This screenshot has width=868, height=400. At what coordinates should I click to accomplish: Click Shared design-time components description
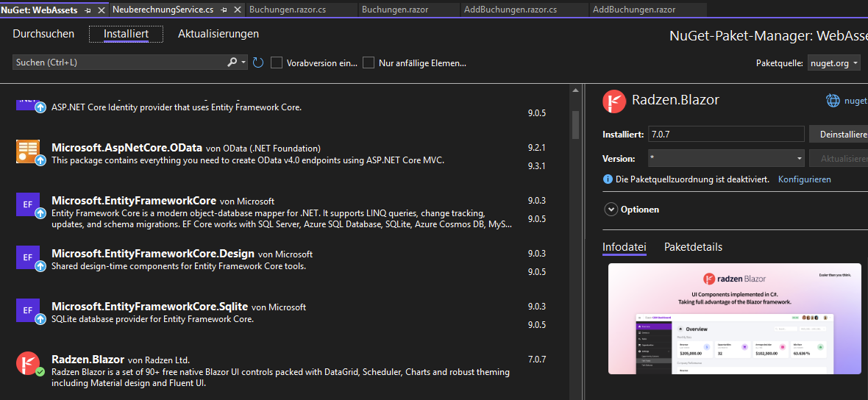click(179, 266)
